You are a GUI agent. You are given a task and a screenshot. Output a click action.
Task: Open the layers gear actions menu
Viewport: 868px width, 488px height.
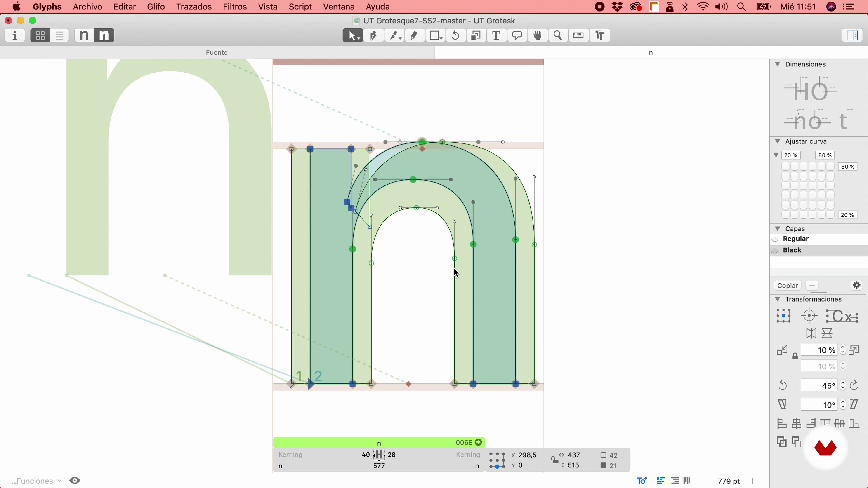tap(857, 285)
